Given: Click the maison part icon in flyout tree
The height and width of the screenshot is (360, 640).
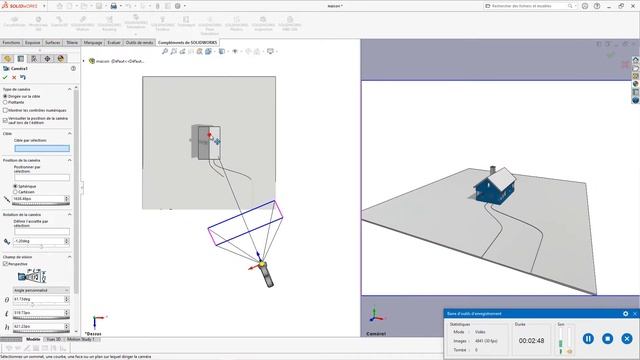Looking at the screenshot, I should click(92, 61).
